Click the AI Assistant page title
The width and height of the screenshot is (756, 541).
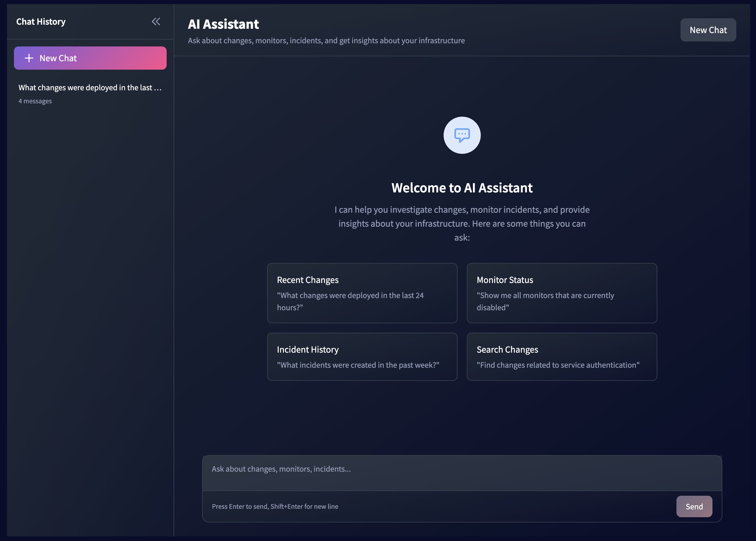click(x=223, y=24)
